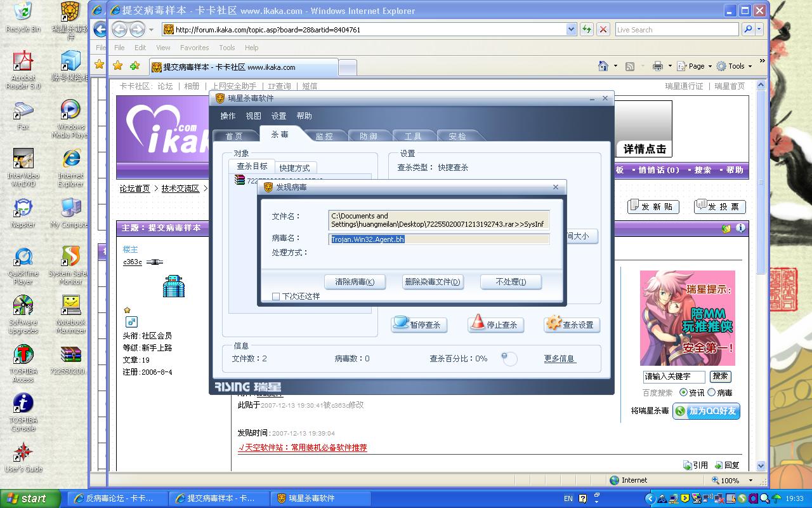Click the IE search magnifier button
812x508 pixels.
point(748,29)
